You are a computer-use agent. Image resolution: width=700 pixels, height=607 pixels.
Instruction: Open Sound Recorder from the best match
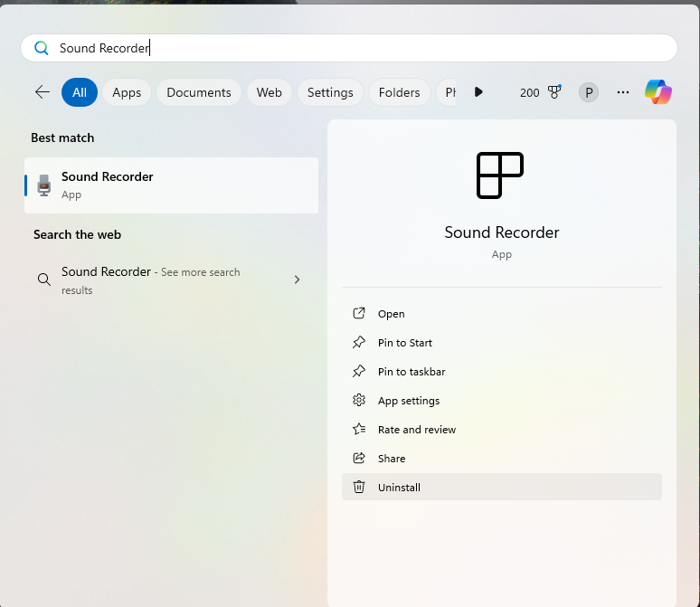click(171, 185)
